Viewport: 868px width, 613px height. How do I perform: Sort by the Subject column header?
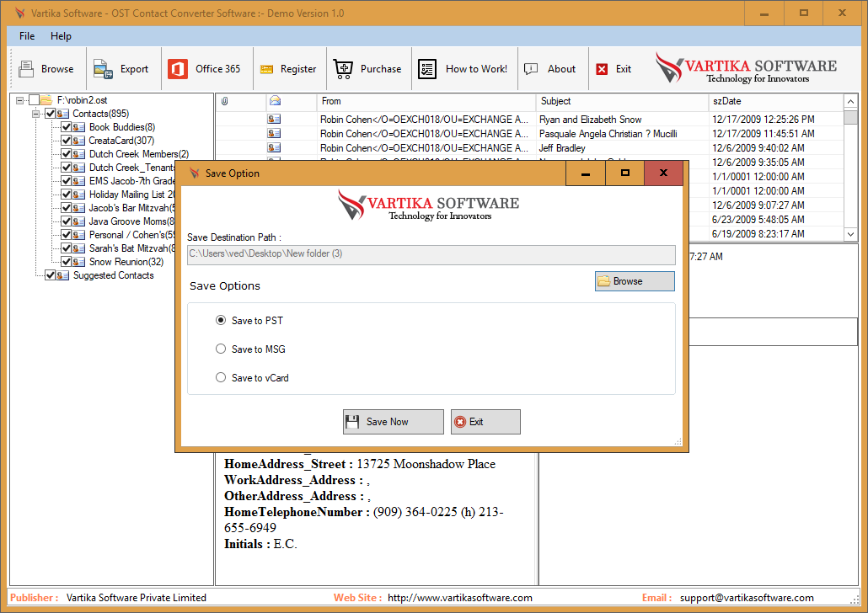coord(622,101)
